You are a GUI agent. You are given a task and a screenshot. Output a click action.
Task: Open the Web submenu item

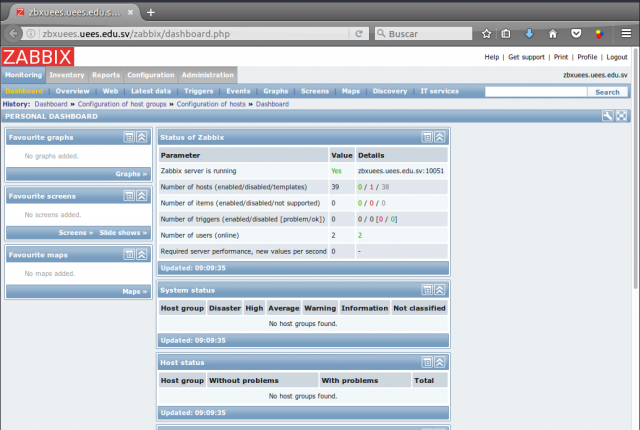(110, 91)
